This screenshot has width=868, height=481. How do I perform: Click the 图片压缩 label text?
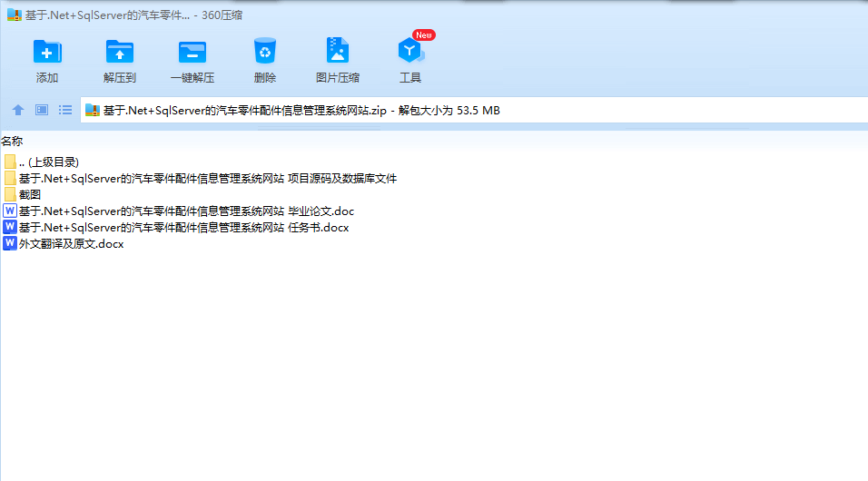coord(337,78)
